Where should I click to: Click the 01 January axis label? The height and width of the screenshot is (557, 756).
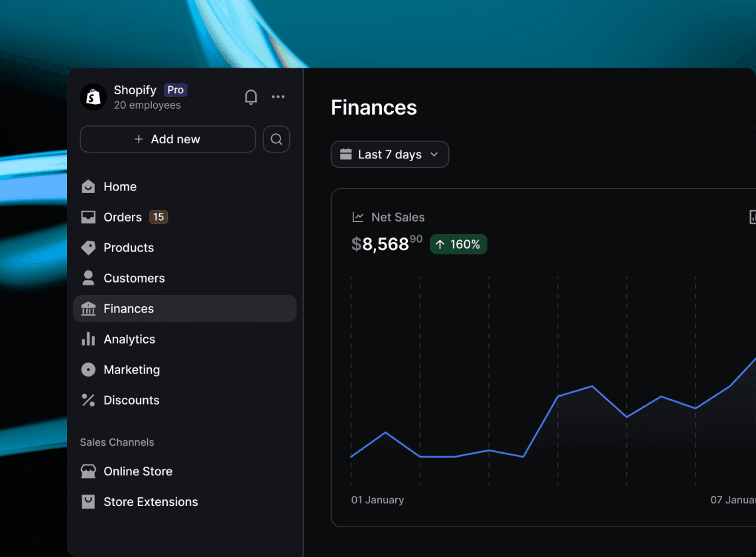(377, 500)
